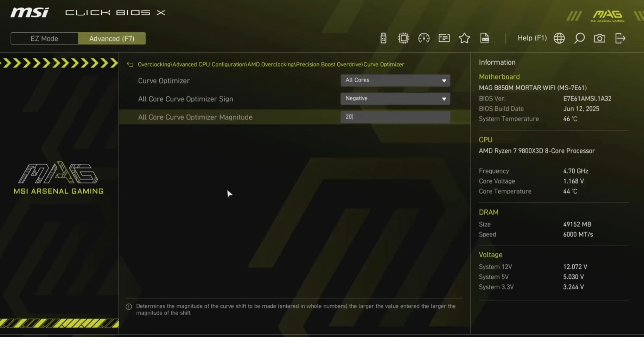Click the exit icon at top right
The image size is (644, 337).
620,38
